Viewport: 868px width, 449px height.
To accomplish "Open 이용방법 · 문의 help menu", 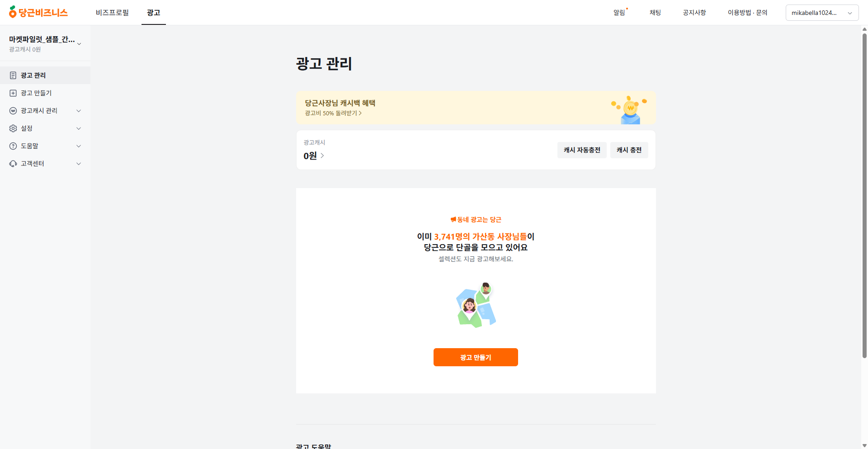I will coord(747,13).
